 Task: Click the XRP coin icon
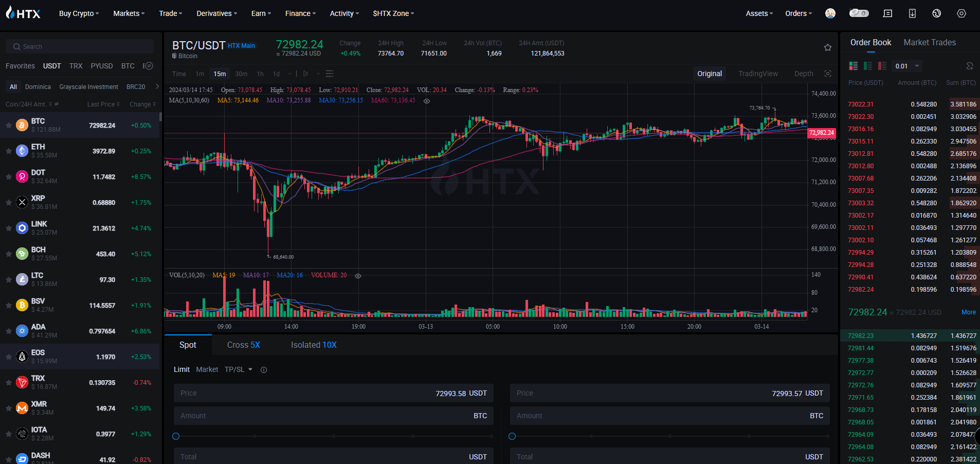click(x=22, y=202)
